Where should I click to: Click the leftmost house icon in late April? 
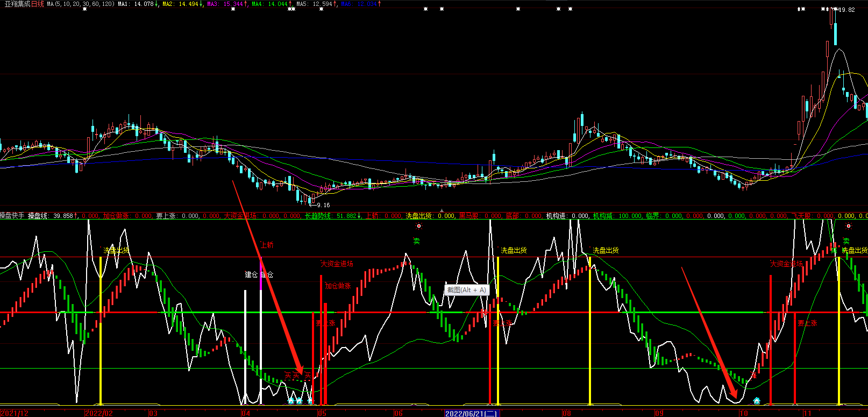pos(291,401)
